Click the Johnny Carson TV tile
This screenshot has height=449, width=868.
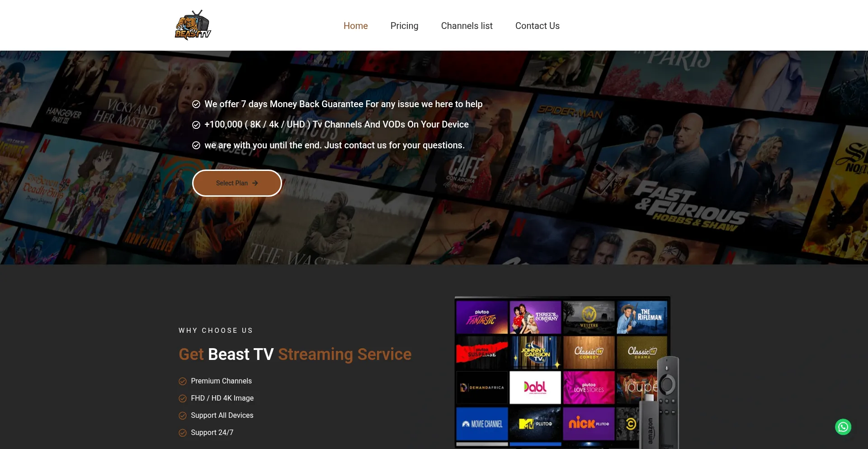[x=535, y=352]
